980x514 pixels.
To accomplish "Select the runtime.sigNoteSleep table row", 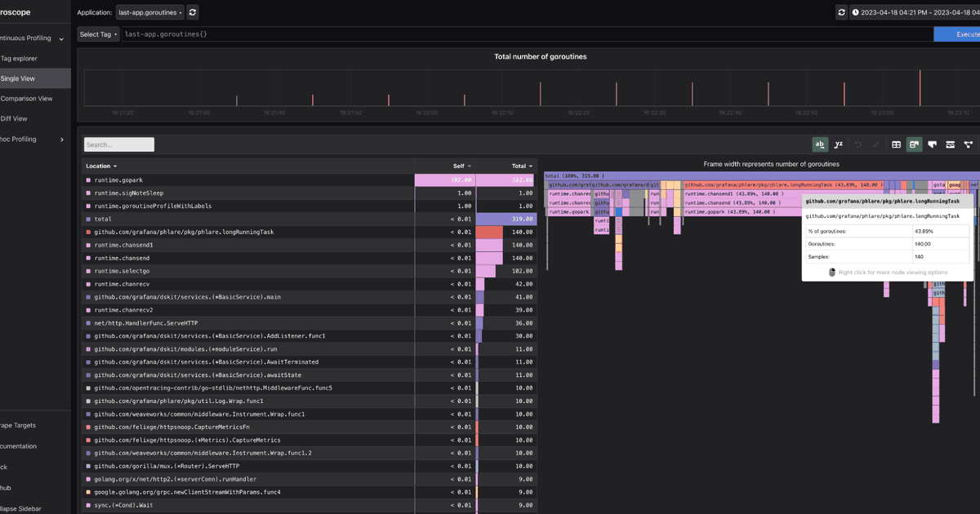I will 310,193.
